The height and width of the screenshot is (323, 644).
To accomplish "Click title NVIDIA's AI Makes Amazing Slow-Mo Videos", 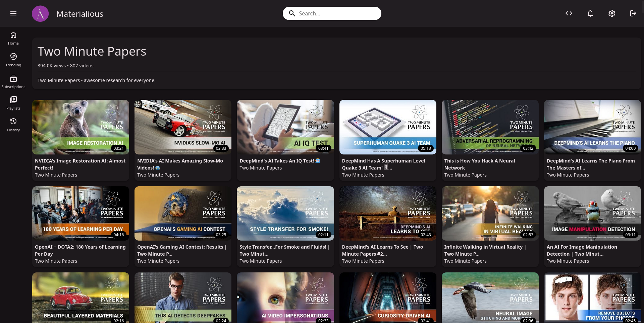I will tap(180, 164).
